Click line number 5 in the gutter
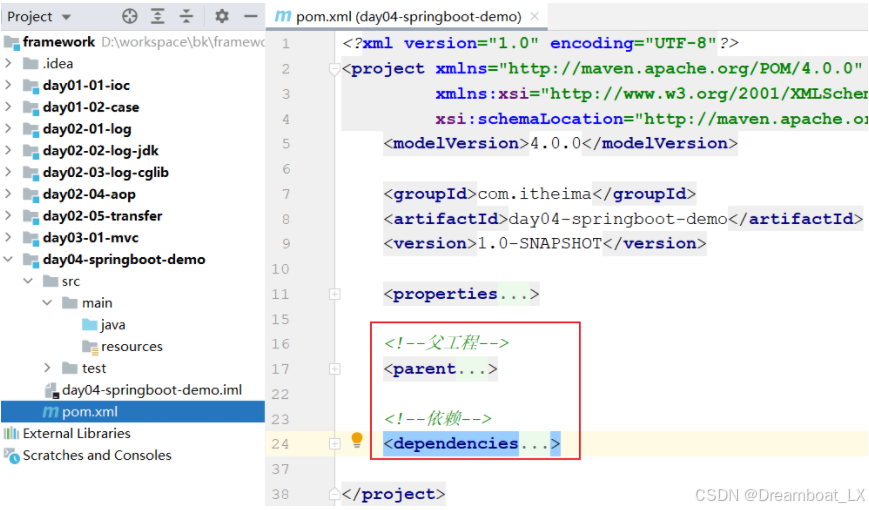This screenshot has width=869, height=510. [x=286, y=144]
